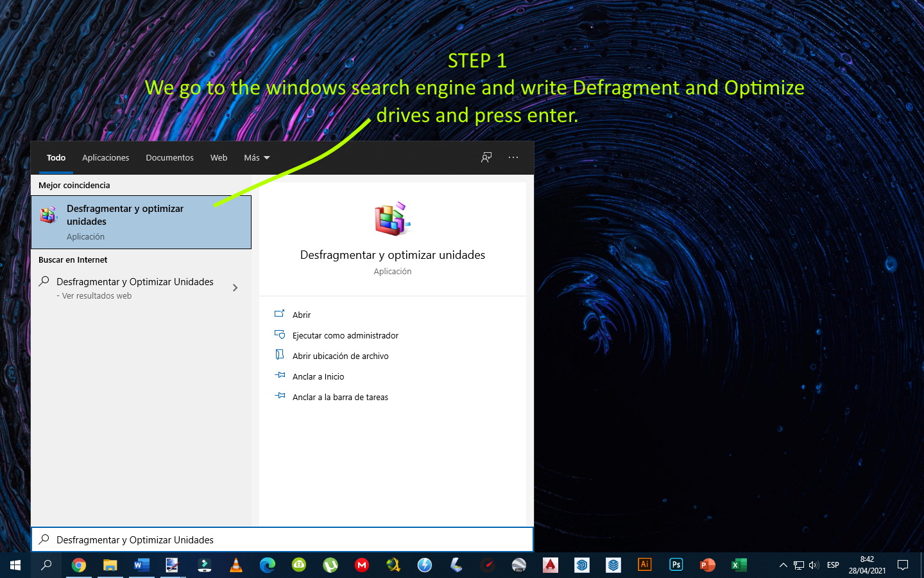Show hidden system tray icons
This screenshot has height=578, width=924.
point(783,565)
